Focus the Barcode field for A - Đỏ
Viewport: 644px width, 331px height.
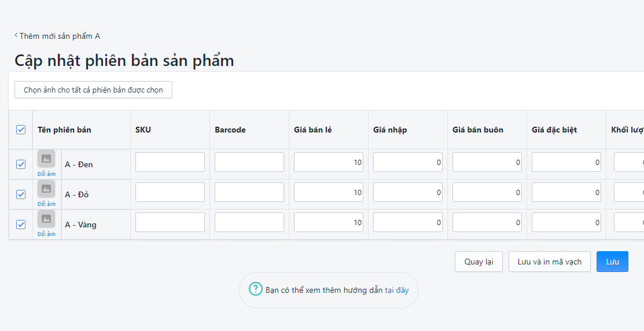click(x=249, y=193)
